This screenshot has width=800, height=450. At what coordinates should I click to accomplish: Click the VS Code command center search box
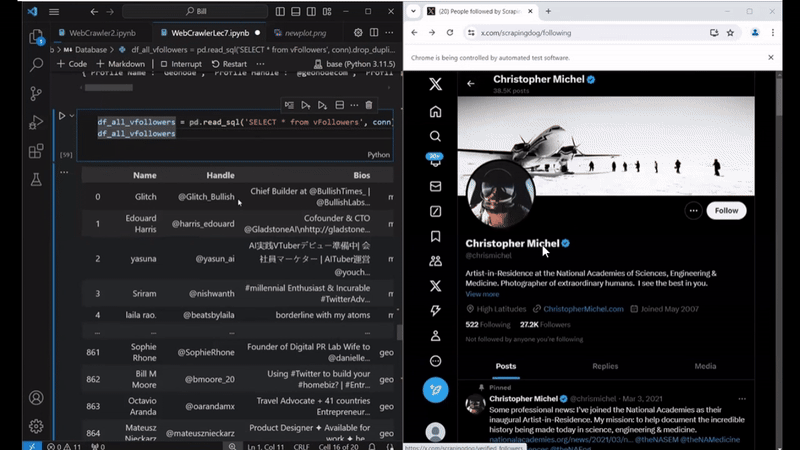click(x=195, y=11)
